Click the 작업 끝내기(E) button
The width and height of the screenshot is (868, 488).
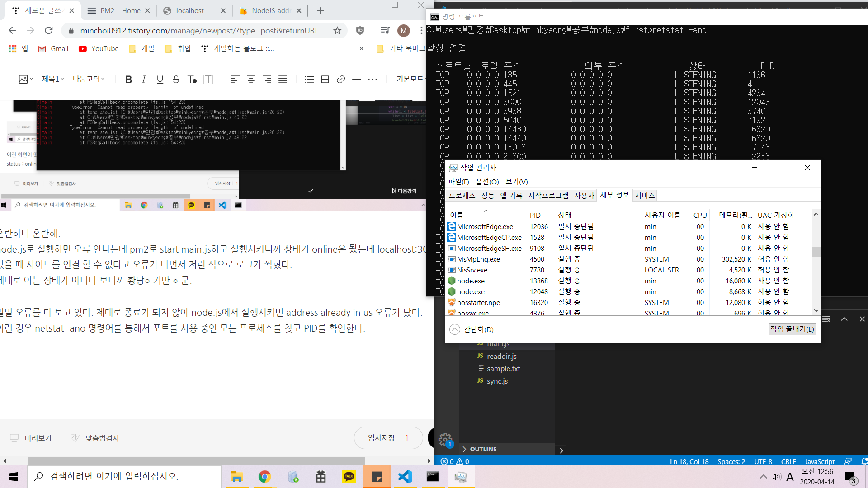tap(792, 329)
